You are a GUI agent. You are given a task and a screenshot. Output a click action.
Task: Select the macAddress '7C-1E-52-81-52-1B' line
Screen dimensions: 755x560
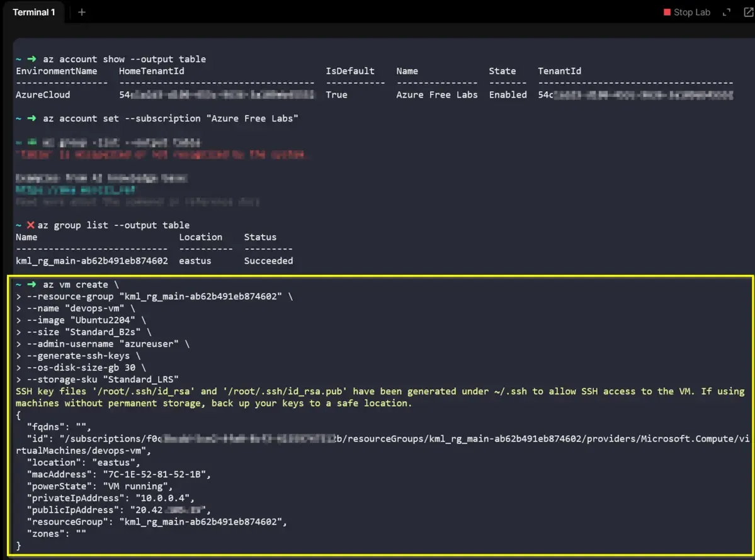[x=119, y=474]
